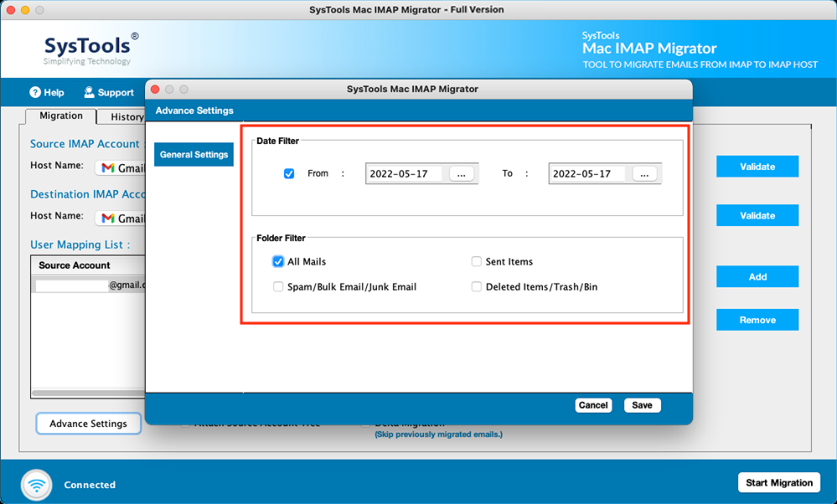Open the To date picker ellipsis button
The height and width of the screenshot is (504, 837).
[644, 174]
